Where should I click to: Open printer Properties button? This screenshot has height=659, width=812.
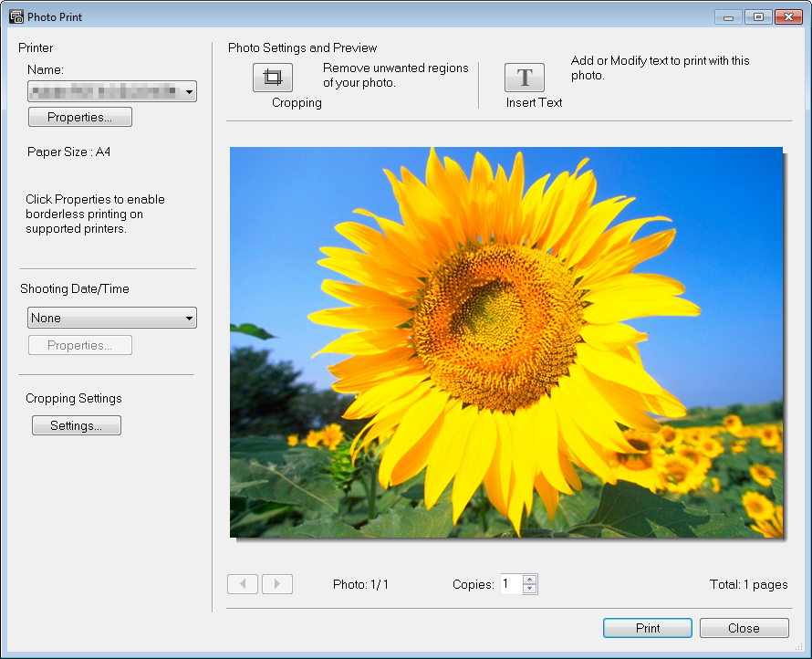click(79, 117)
